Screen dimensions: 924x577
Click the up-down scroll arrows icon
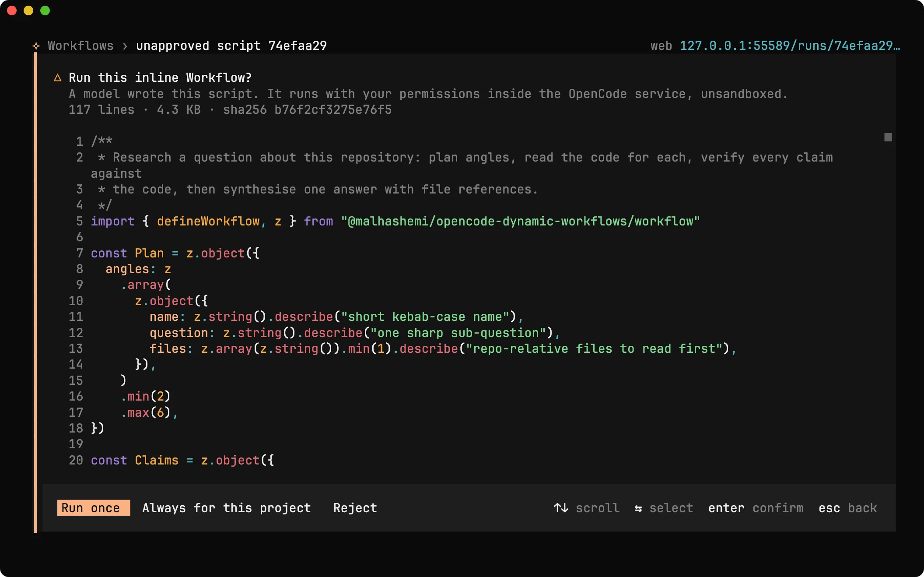click(561, 508)
